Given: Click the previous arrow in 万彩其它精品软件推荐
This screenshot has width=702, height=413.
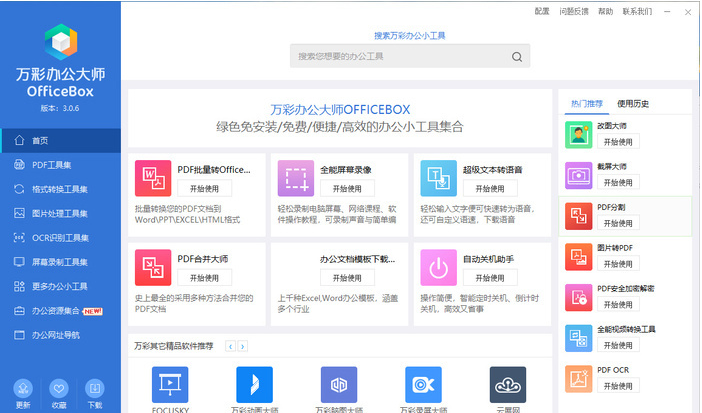Looking at the screenshot, I should [231, 346].
